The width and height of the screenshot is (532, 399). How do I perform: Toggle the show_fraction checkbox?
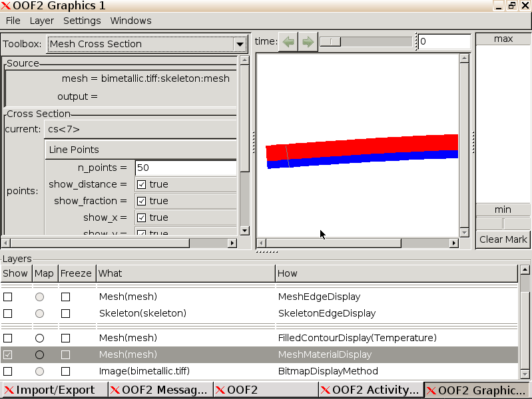pos(141,201)
